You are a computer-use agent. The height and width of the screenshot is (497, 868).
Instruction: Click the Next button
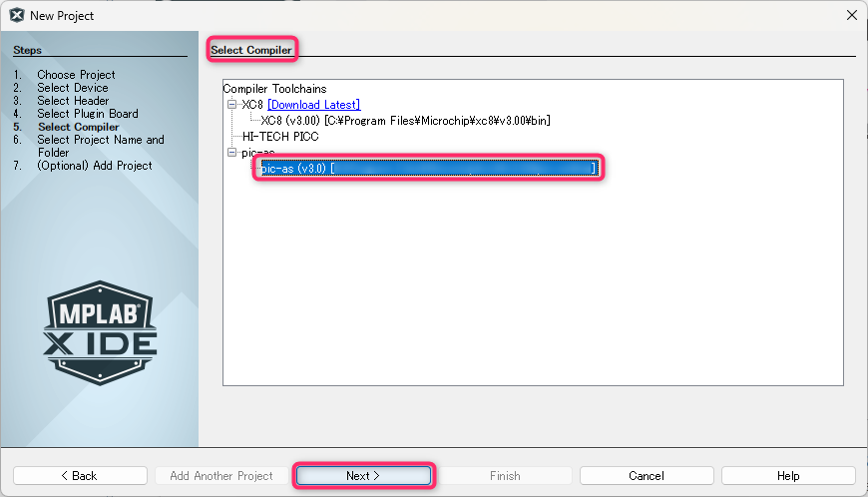(363, 475)
